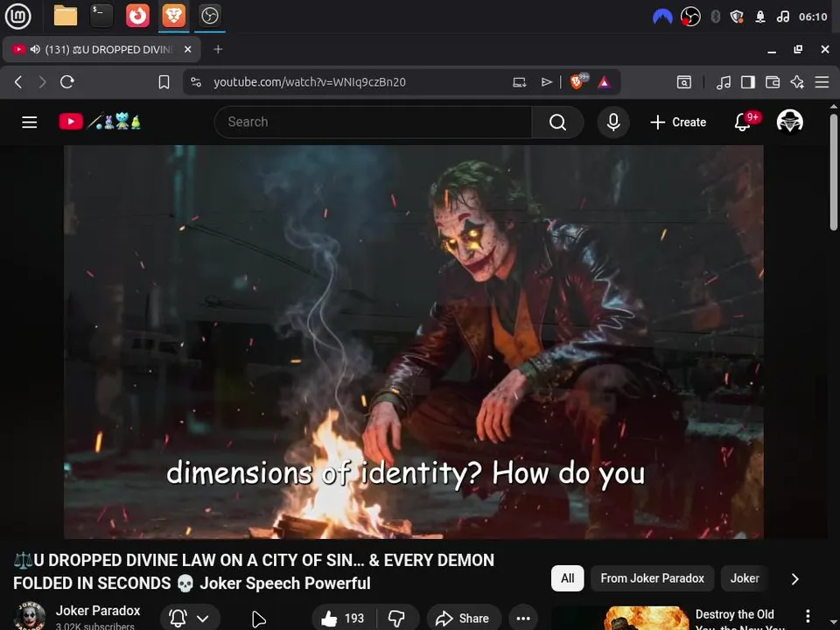Click the magnifier search button

click(557, 122)
